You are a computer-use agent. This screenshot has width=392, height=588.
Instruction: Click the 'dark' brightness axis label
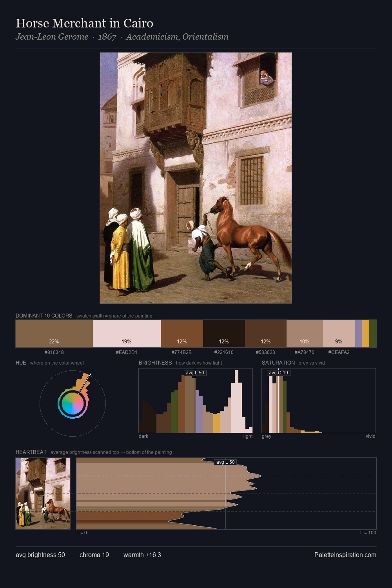tap(143, 436)
